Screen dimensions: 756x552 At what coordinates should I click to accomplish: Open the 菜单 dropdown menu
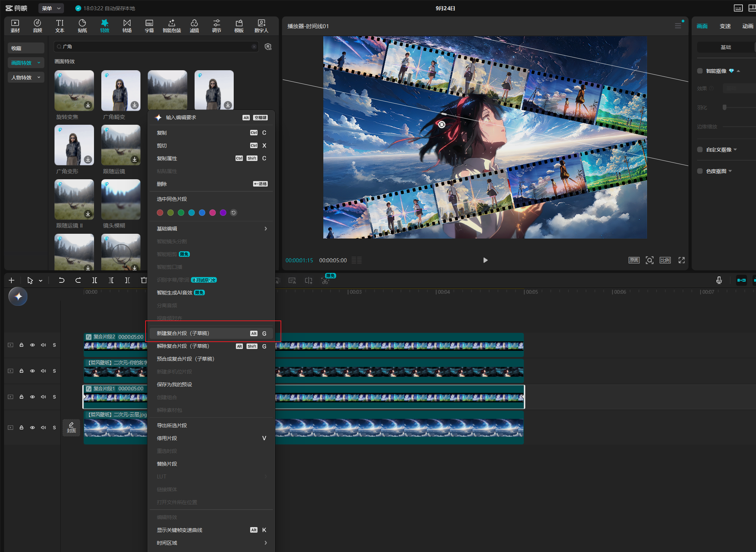[x=51, y=8]
